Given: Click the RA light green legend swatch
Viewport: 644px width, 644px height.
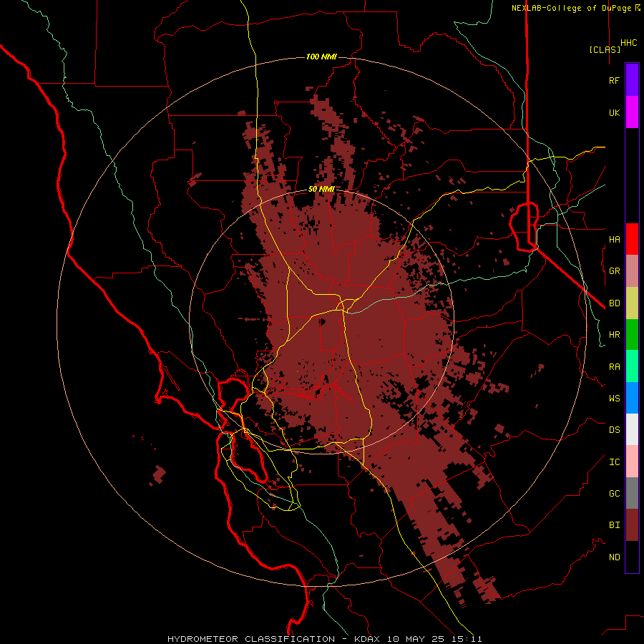Looking at the screenshot, I should (x=632, y=366).
